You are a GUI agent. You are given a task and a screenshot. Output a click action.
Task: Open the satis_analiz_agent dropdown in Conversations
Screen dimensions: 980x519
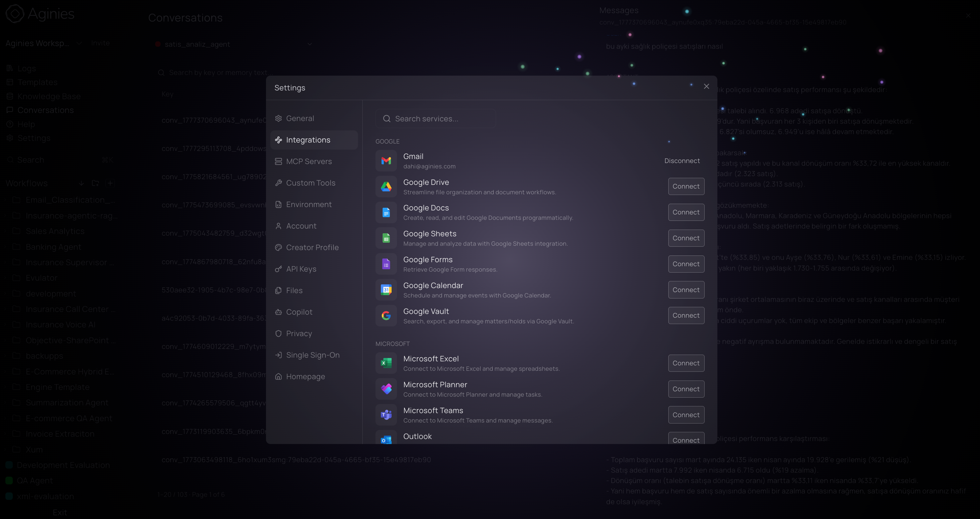pos(234,44)
